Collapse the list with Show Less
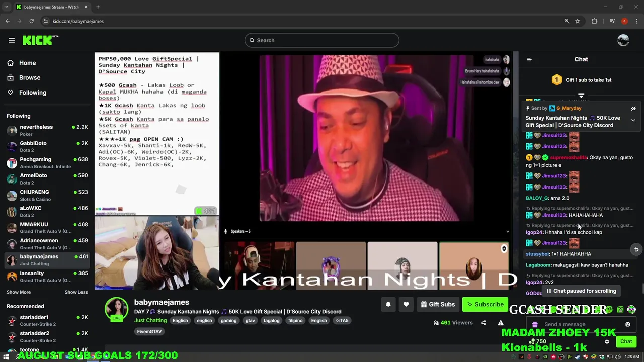Image resolution: width=644 pixels, height=362 pixels. [x=76, y=292]
